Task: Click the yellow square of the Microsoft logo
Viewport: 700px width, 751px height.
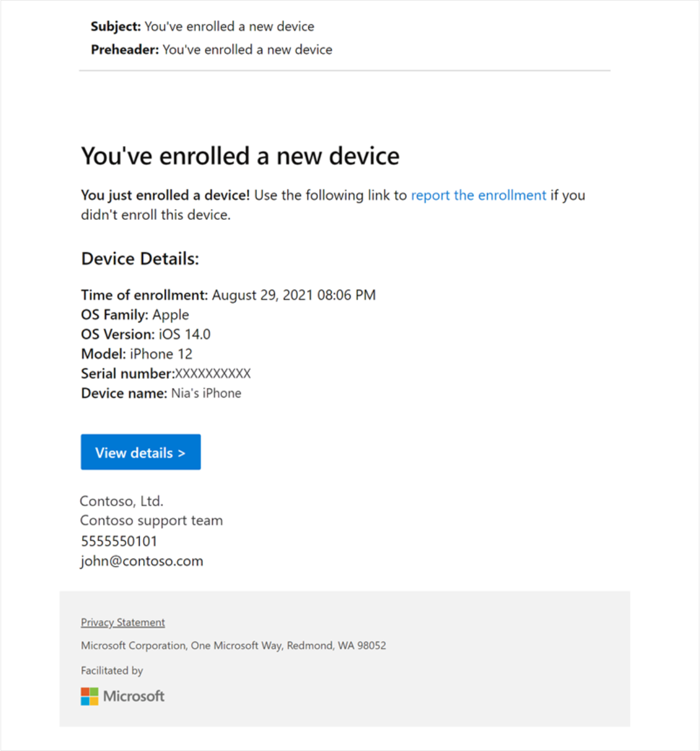Action: [94, 701]
